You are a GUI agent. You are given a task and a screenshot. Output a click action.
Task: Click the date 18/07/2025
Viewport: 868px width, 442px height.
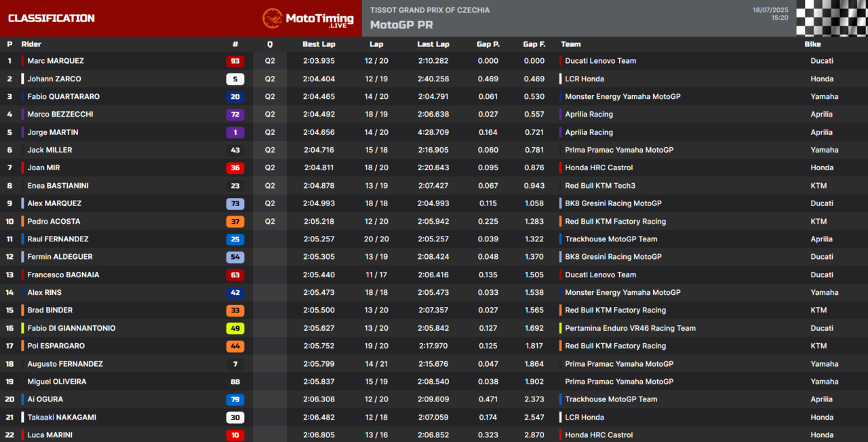(x=770, y=9)
